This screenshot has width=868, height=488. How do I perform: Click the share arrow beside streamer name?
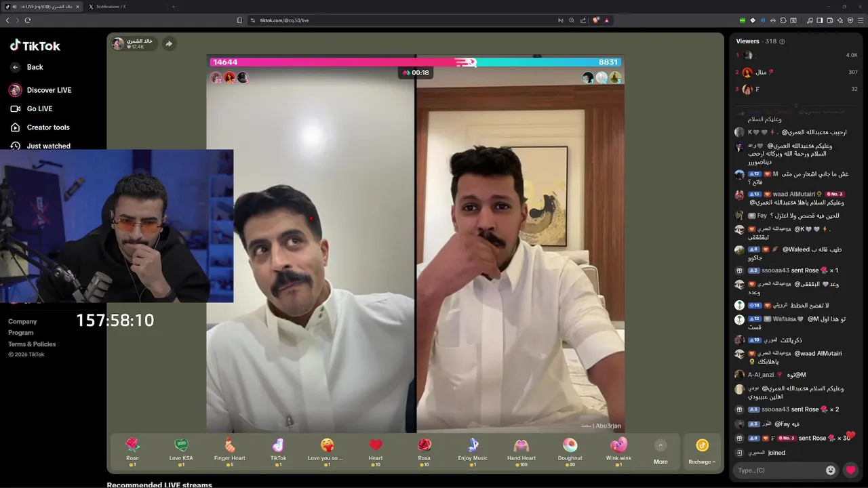click(169, 44)
